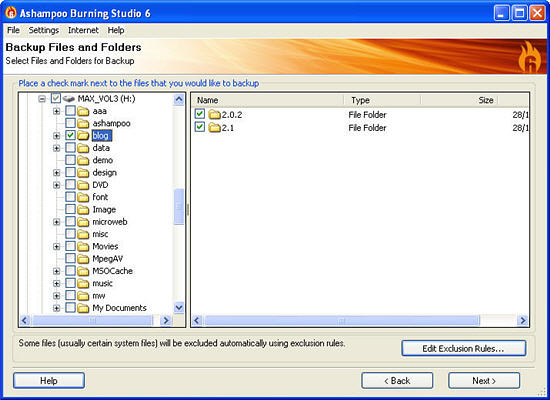Click the folder tree horizontal scroll right arrow
Screen dimensions: 550x400
pos(166,320)
